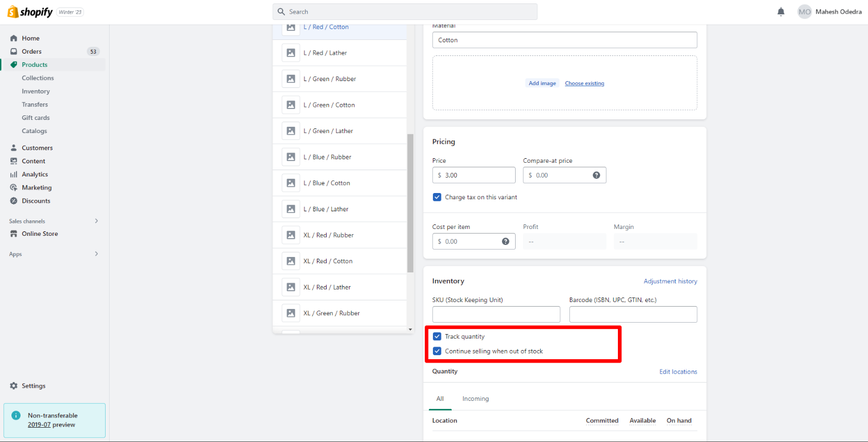Click the Discounts icon in sidebar
868x442 pixels.
coord(14,201)
